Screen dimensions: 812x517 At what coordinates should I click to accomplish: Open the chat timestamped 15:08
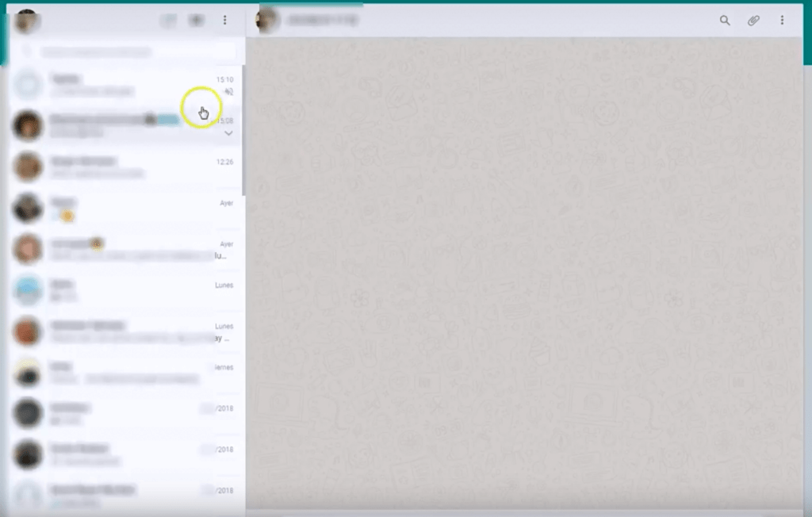(x=125, y=126)
